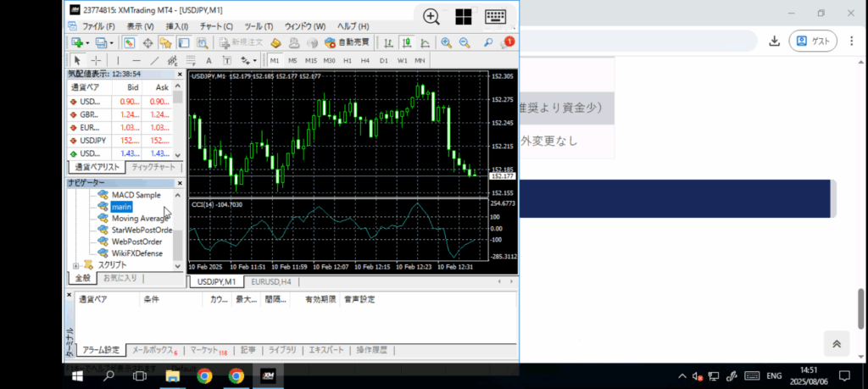Expand the スクリプト tree node
This screenshot has height=389, width=868.
point(76,265)
